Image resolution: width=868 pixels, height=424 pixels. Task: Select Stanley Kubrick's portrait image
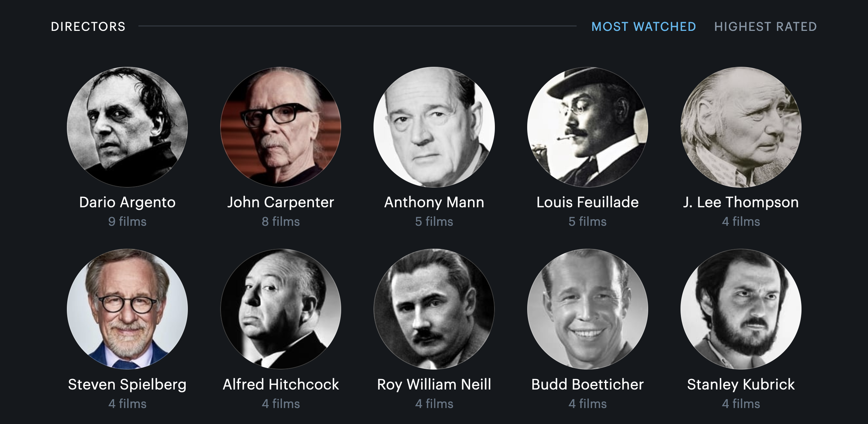[740, 309]
